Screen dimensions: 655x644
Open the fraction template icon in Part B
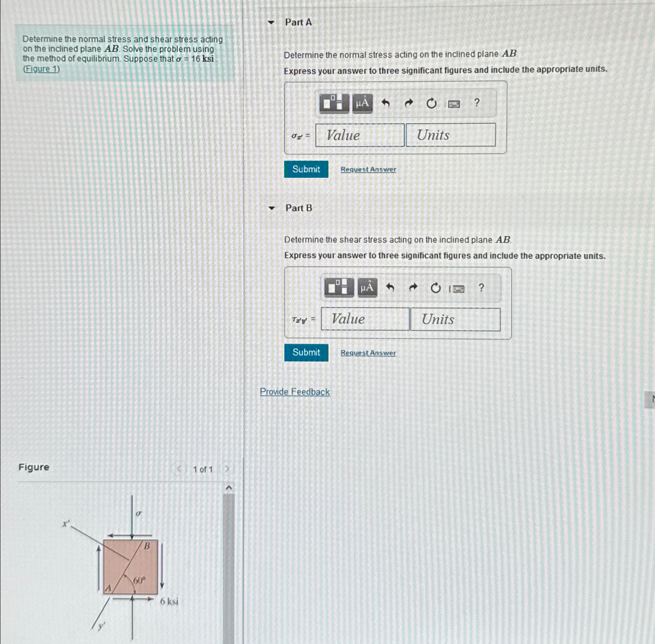click(x=339, y=288)
